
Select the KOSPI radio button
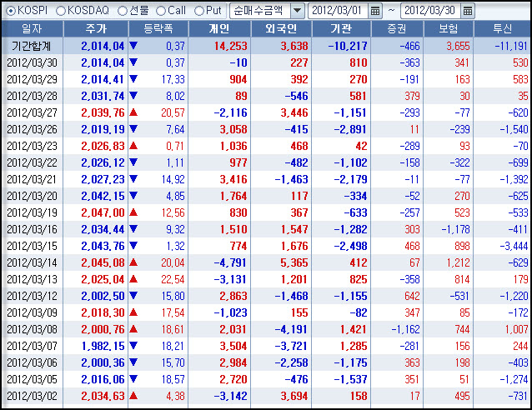(11, 11)
